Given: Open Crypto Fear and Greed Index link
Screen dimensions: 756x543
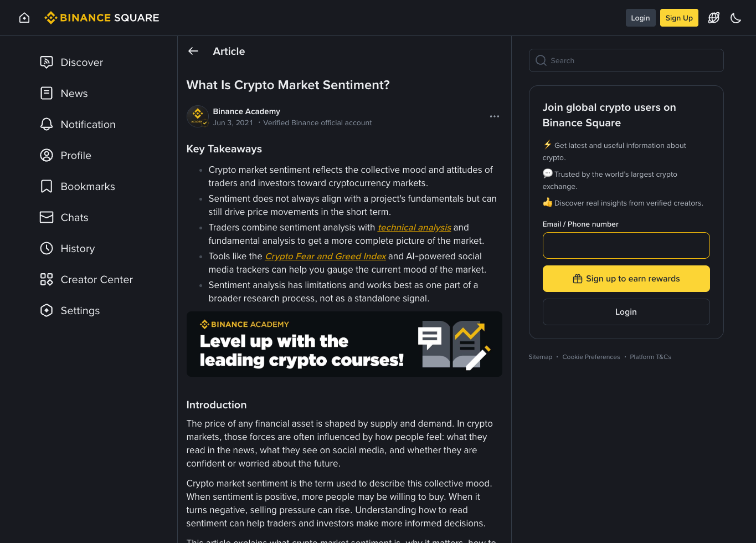Looking at the screenshot, I should coord(326,256).
